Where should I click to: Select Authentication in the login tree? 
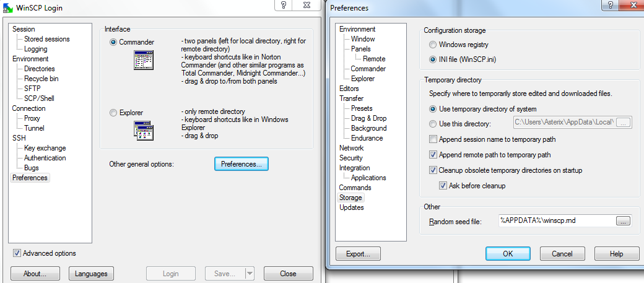(45, 158)
